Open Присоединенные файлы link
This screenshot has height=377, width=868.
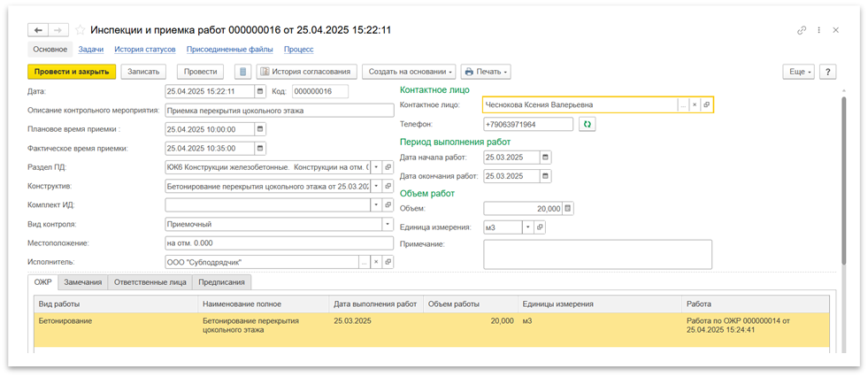(229, 50)
